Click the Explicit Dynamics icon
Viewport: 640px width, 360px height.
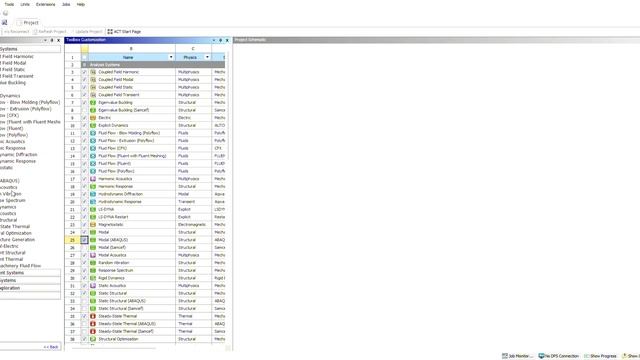coord(93,125)
